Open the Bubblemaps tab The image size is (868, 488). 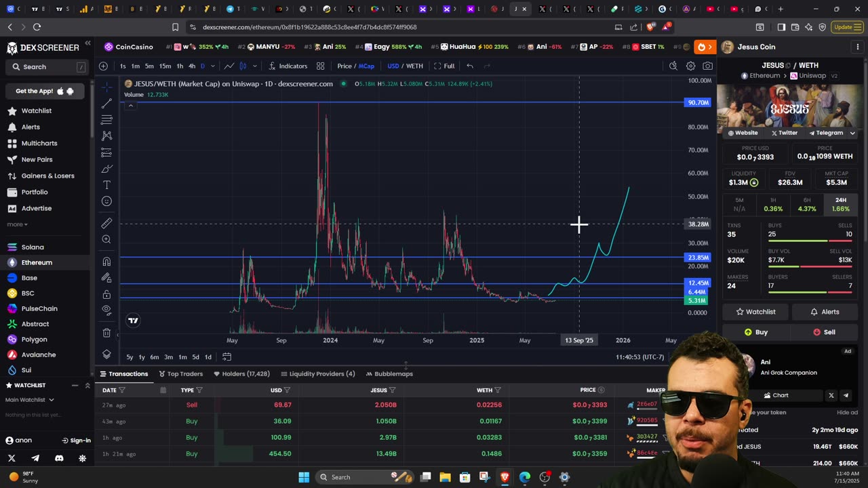point(389,373)
